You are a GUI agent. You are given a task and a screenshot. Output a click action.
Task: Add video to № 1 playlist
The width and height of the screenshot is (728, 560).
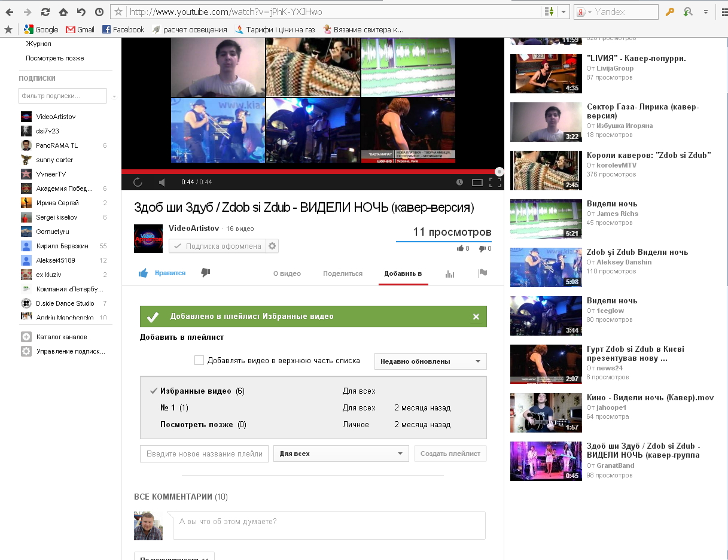[313, 408]
